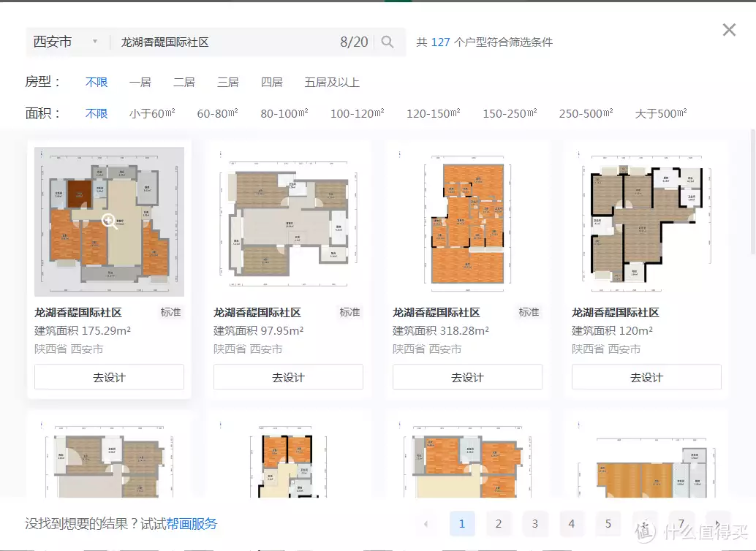Open the 97.95m² floor plan thumbnail
The width and height of the screenshot is (756, 551).
288,221
